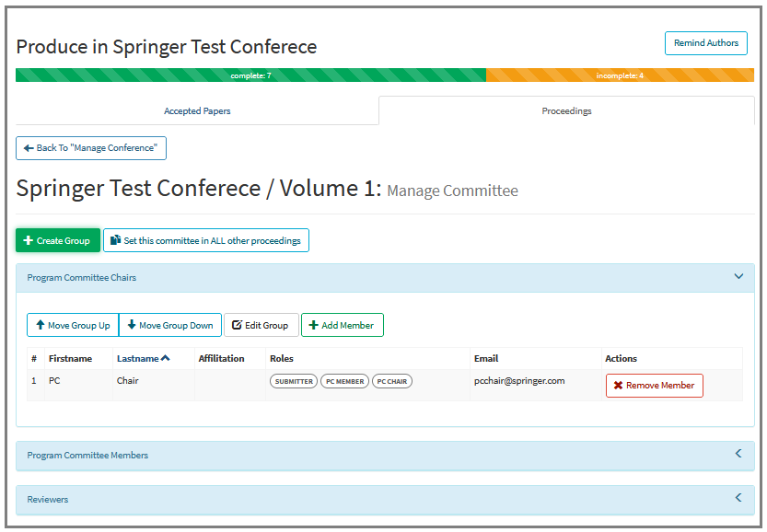Collapse the Program Committee Chairs panel
Image resolution: width=767 pixels, height=532 pixels.
click(x=739, y=276)
